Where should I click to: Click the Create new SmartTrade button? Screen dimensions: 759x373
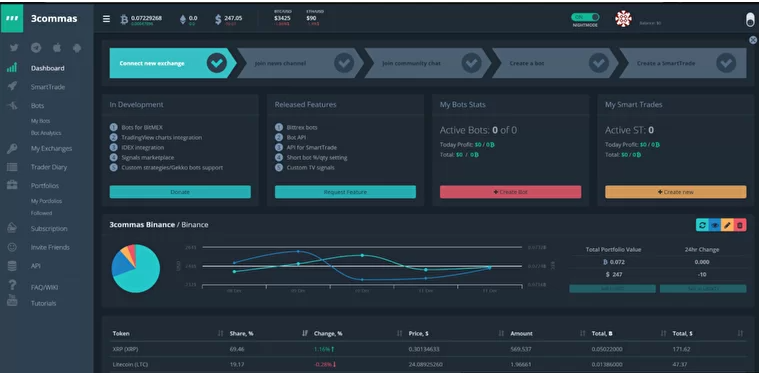tap(676, 192)
